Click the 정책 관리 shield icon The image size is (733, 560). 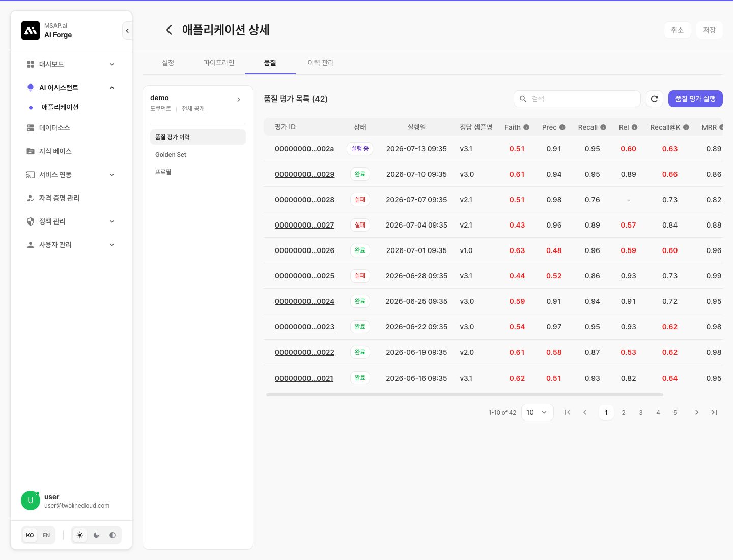coord(31,221)
